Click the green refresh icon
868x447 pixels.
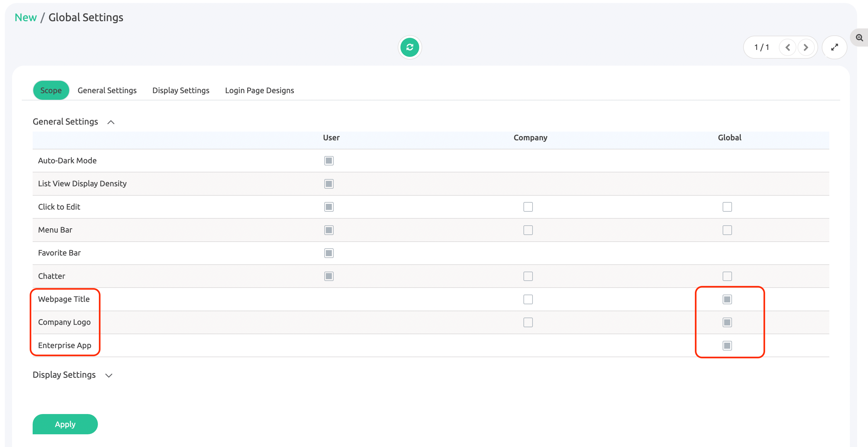410,47
